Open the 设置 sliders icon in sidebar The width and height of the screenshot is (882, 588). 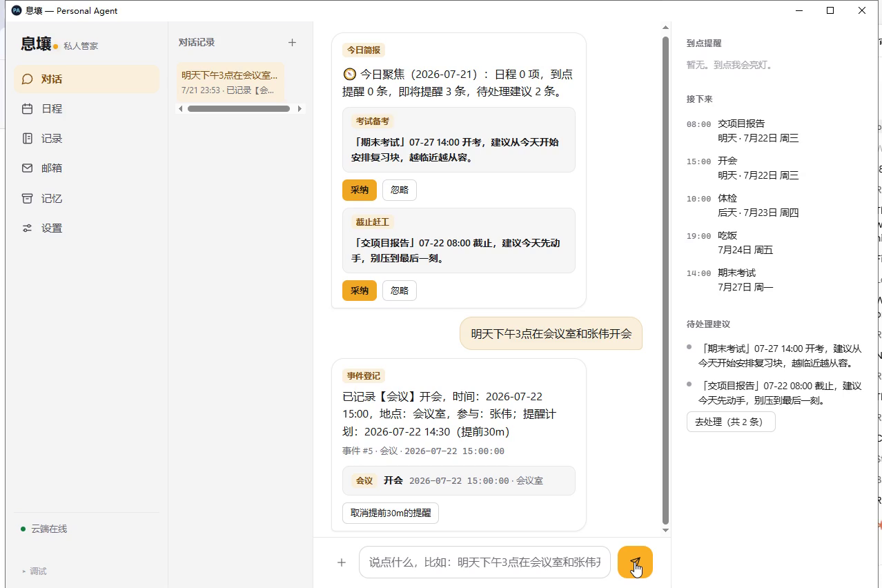tap(28, 228)
